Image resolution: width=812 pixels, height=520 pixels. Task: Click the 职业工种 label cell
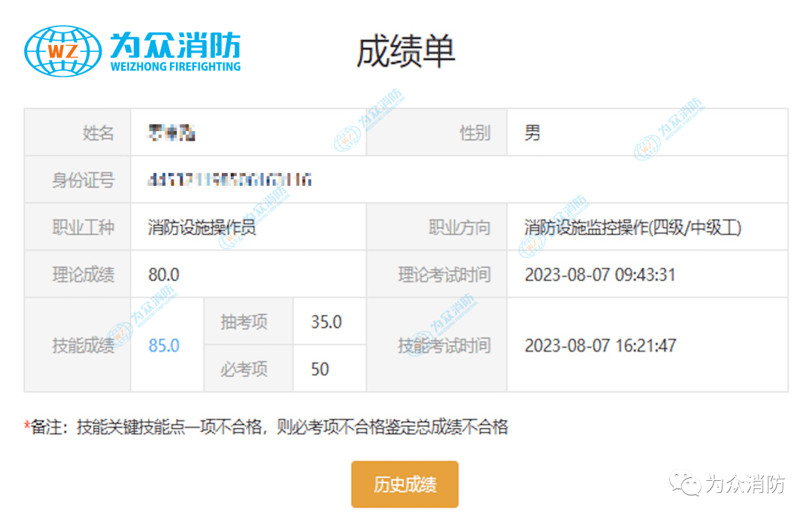coord(77,227)
